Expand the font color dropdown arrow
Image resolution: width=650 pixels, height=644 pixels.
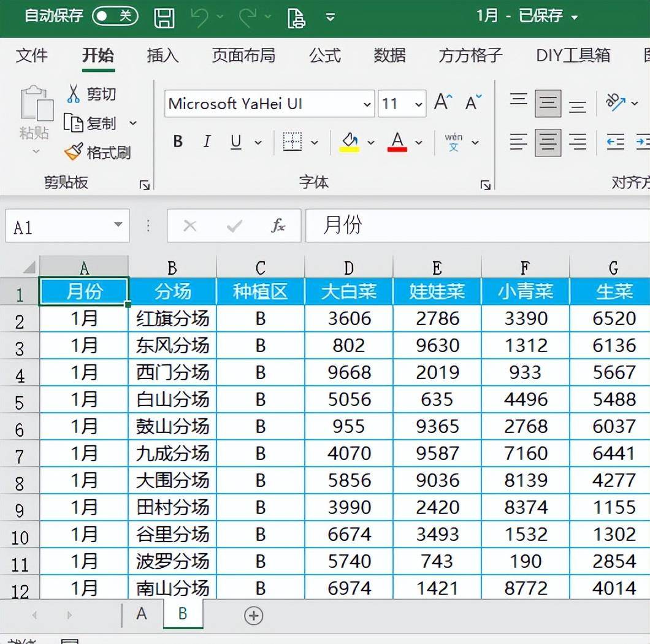pyautogui.click(x=419, y=143)
